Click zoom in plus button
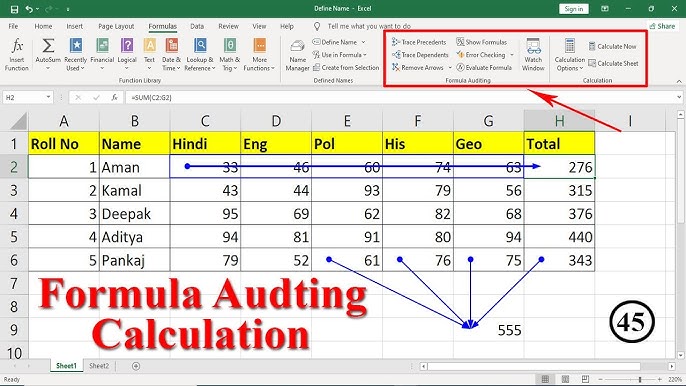The width and height of the screenshot is (686, 386). pyautogui.click(x=659, y=379)
